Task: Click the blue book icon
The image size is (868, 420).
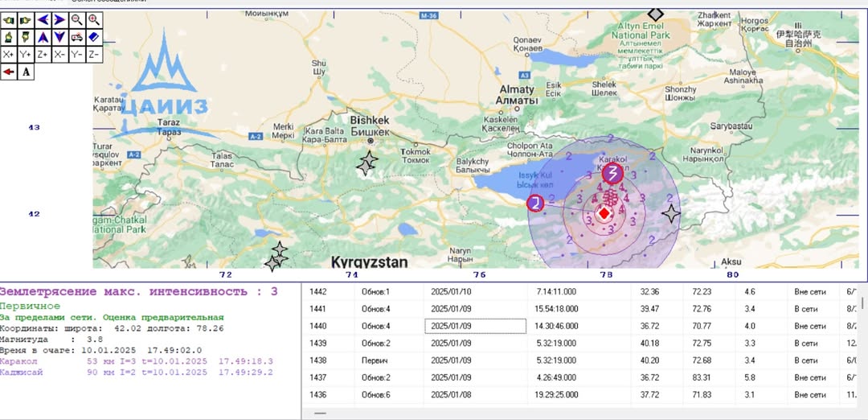Action: pyautogui.click(x=94, y=37)
